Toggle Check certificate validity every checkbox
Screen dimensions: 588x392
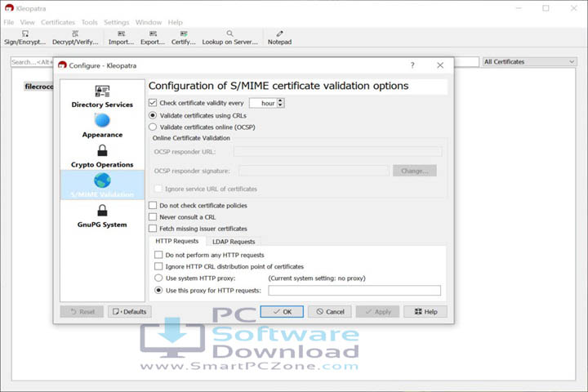pos(153,103)
